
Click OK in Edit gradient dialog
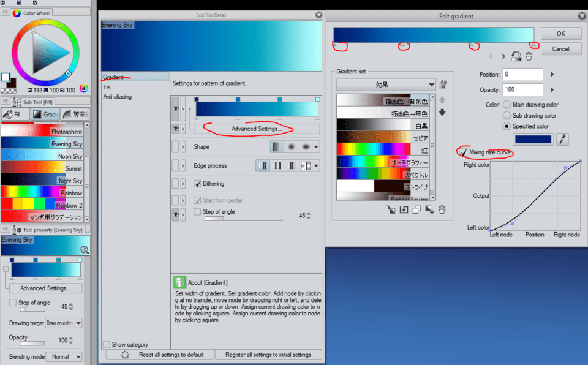(561, 34)
